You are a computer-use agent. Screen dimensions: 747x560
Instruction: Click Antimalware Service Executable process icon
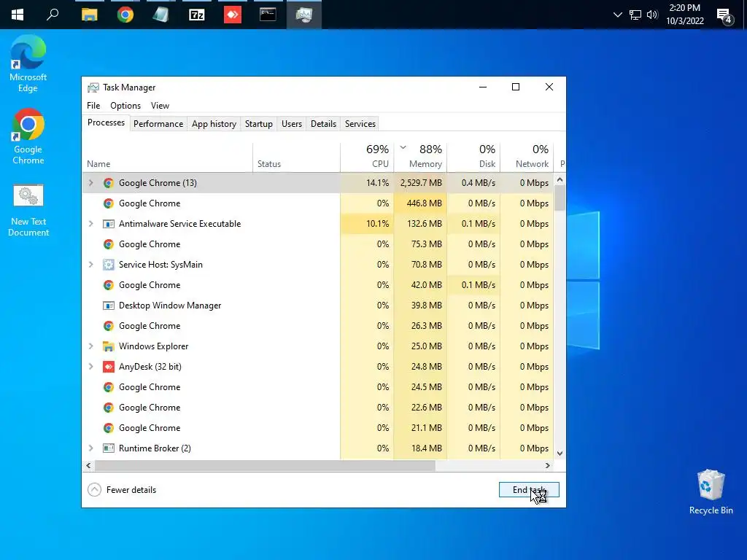click(109, 224)
